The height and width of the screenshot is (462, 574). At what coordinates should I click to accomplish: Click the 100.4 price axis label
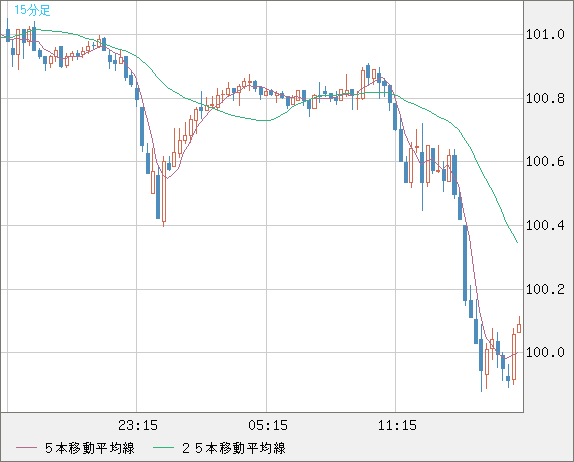tap(545, 226)
